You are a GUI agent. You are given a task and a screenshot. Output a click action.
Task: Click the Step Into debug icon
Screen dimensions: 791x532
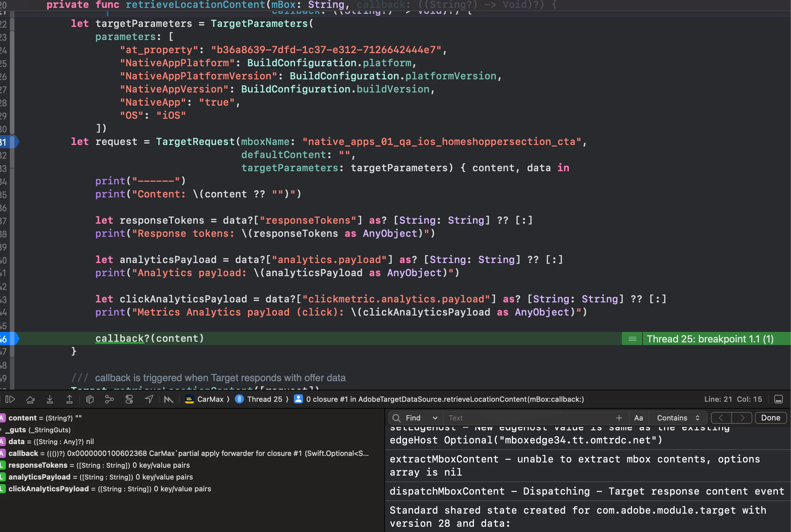50,399
